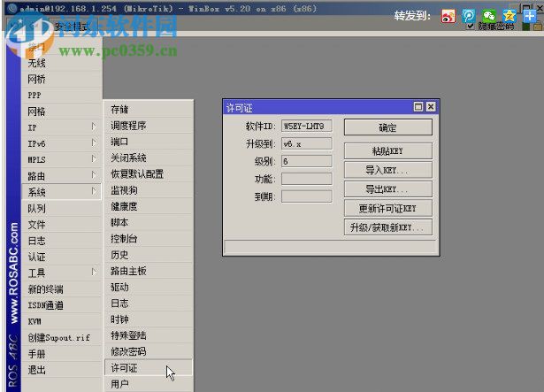Expand the MPLS submenu arrow

[94, 158]
